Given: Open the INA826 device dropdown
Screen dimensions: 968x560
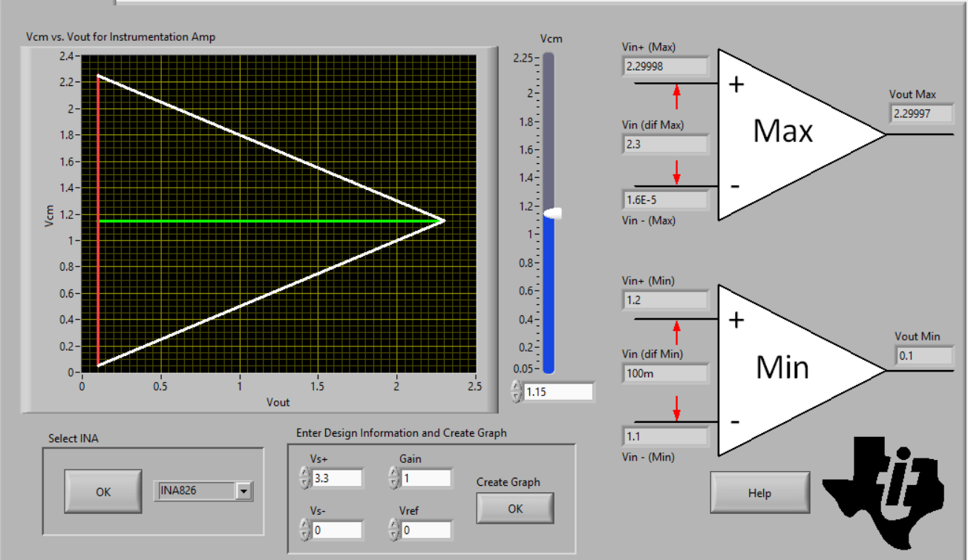Looking at the screenshot, I should point(243,490).
